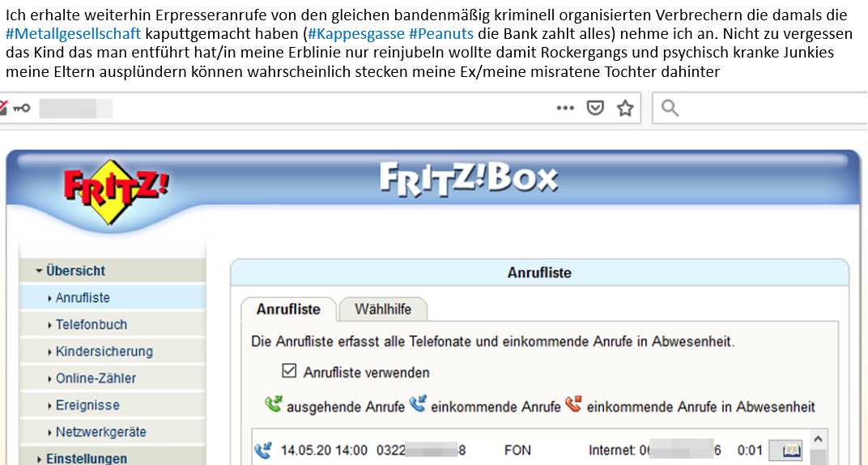
Task: Click the blurred URL in address bar
Action: pyautogui.click(x=76, y=109)
